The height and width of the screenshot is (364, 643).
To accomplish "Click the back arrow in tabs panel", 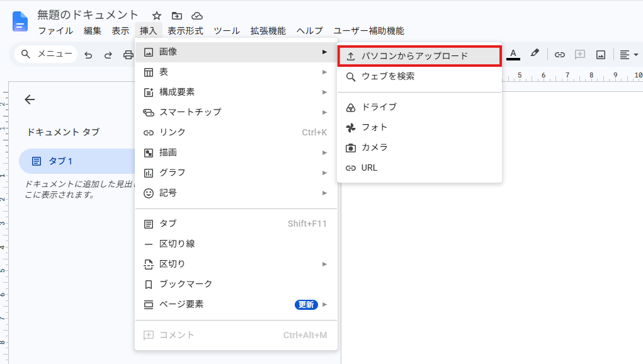I will coord(30,100).
